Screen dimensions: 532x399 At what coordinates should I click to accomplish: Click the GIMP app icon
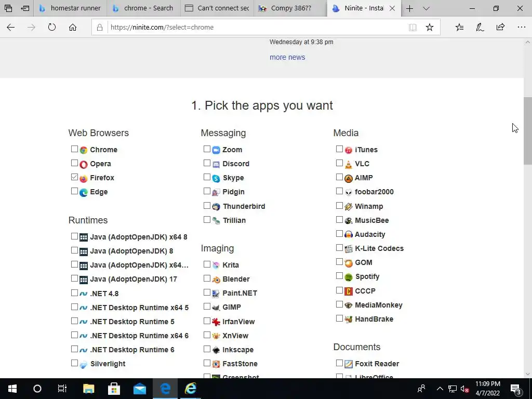click(x=216, y=308)
